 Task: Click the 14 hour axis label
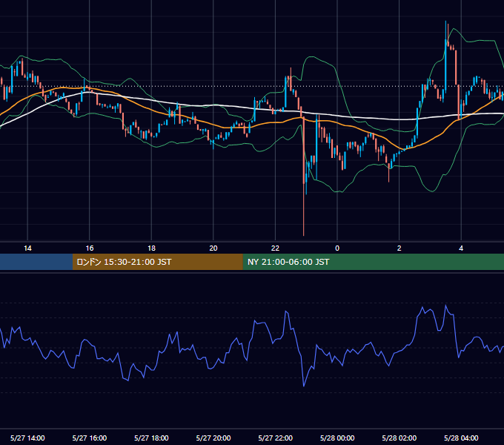click(x=27, y=248)
